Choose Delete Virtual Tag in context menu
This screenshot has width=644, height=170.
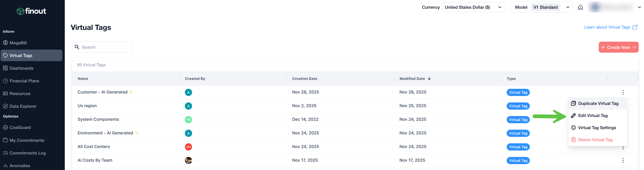coord(595,140)
